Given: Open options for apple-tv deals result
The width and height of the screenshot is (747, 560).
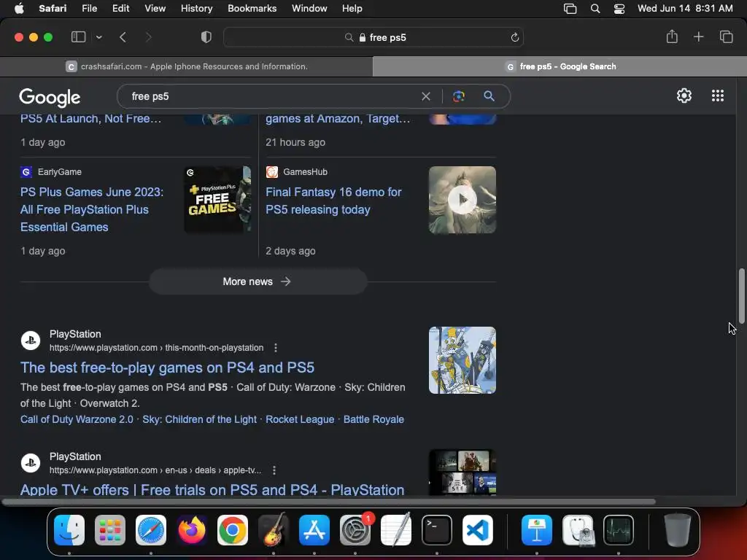Looking at the screenshot, I should pyautogui.click(x=274, y=470).
